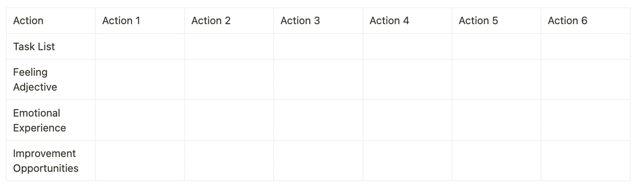
Task: Select the 'Action 3' header cell
Action: click(x=318, y=20)
